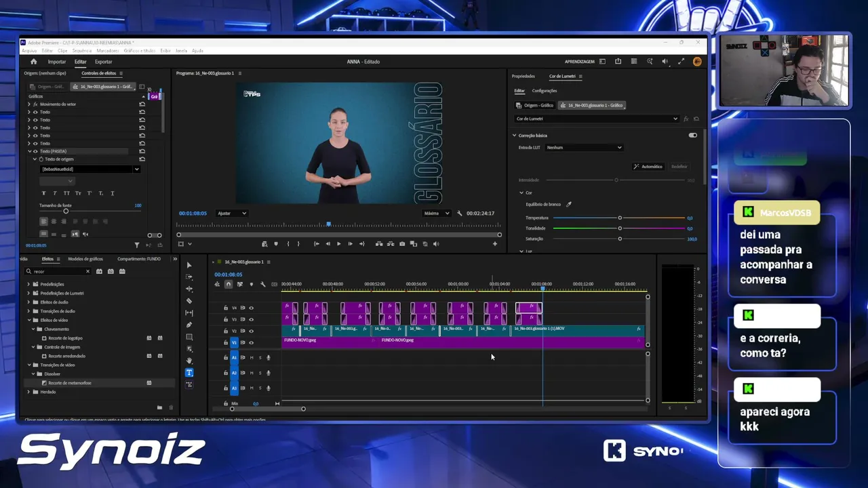Select the Recorte de metamorfose effect
Screen dimensions: 868x488
pos(70,383)
